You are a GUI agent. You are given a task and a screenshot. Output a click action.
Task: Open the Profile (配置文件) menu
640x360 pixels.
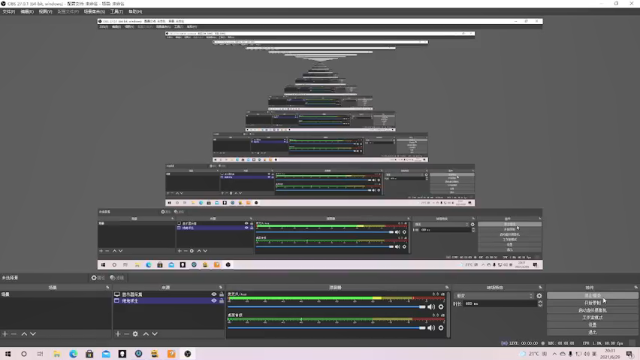tap(68, 11)
